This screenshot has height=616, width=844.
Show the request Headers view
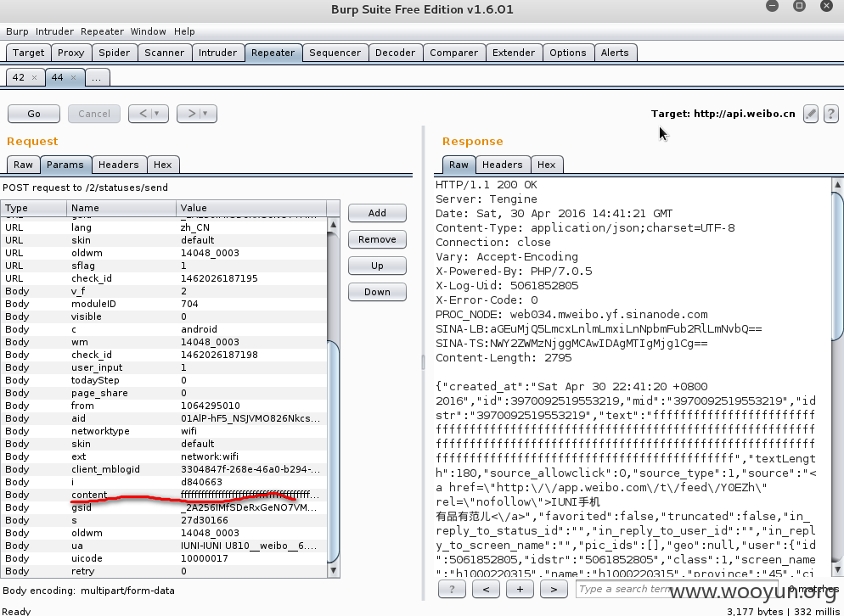click(x=118, y=165)
